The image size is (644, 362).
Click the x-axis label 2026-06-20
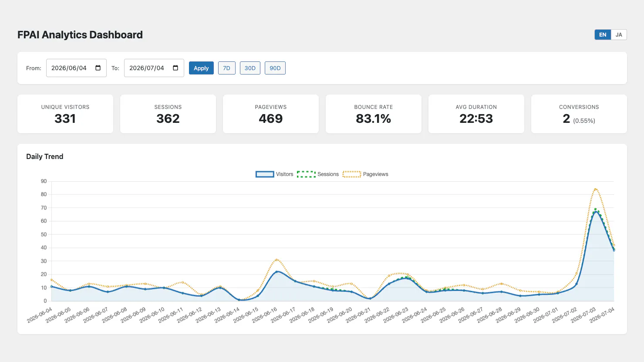pos(340,315)
